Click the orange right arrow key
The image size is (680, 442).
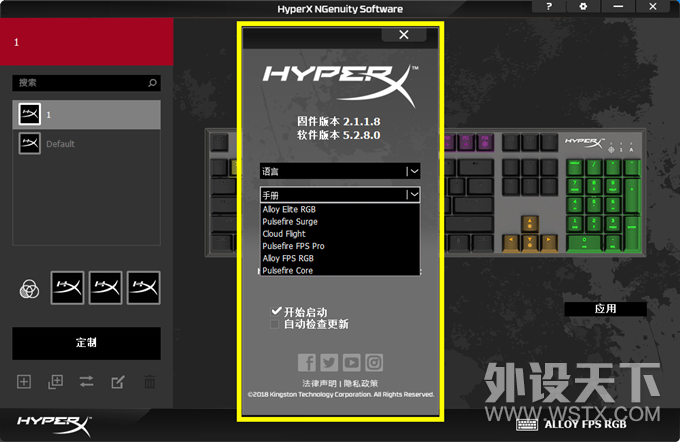[x=549, y=242]
